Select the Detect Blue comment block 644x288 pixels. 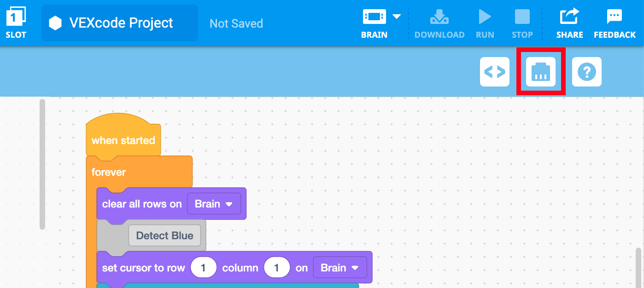[x=164, y=236]
